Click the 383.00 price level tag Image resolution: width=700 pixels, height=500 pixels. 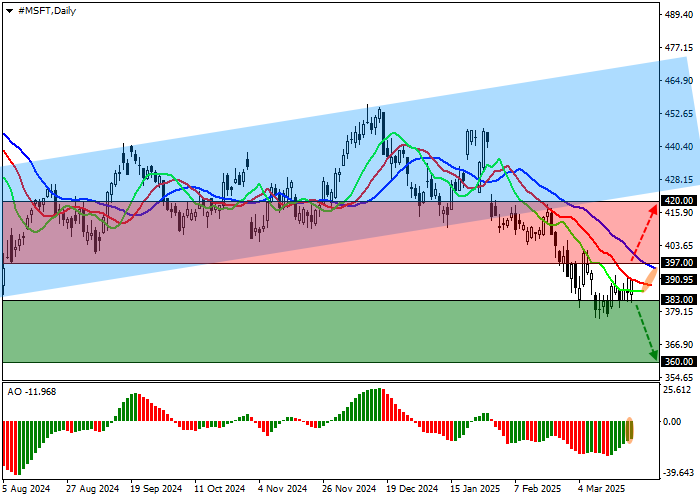(x=678, y=300)
